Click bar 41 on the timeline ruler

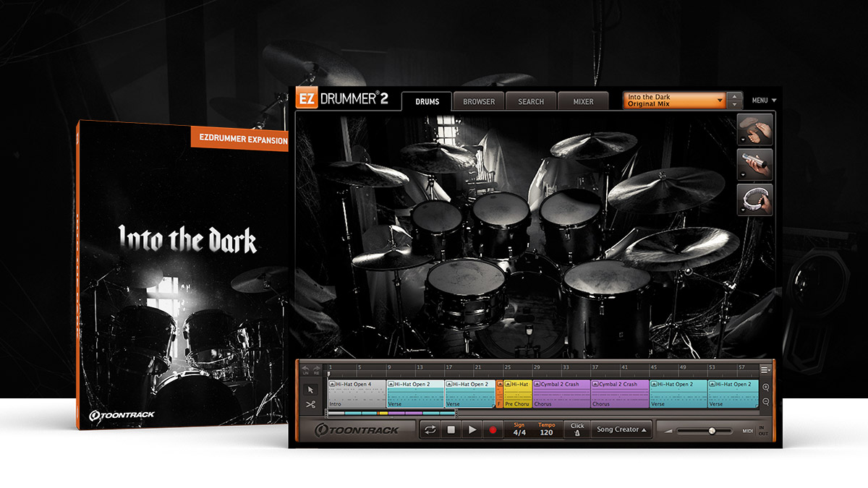pyautogui.click(x=624, y=368)
